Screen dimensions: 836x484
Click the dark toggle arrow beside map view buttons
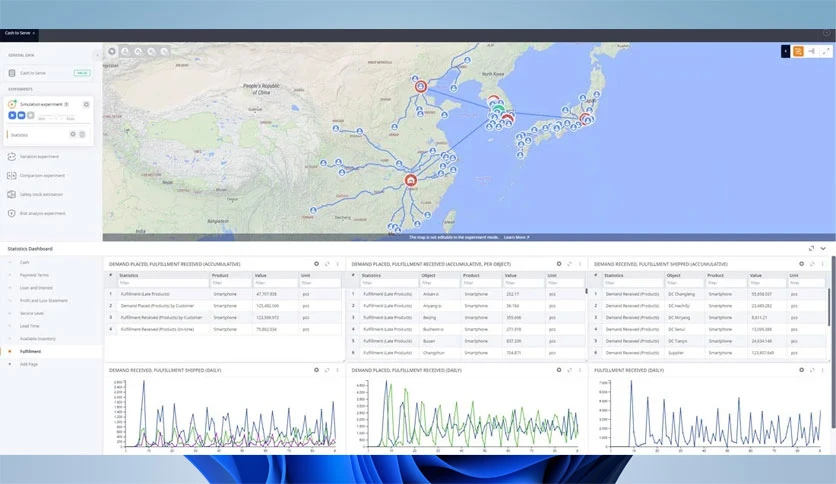[x=785, y=51]
